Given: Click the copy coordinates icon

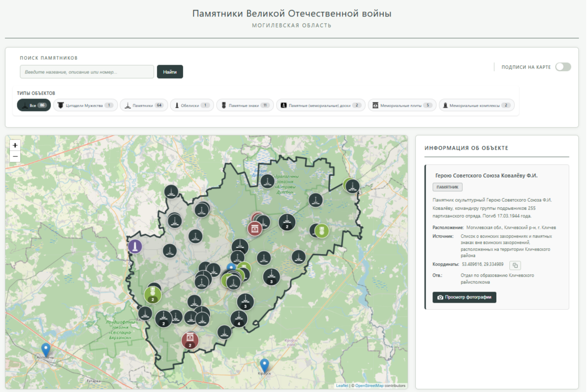Looking at the screenshot, I should click(x=515, y=265).
